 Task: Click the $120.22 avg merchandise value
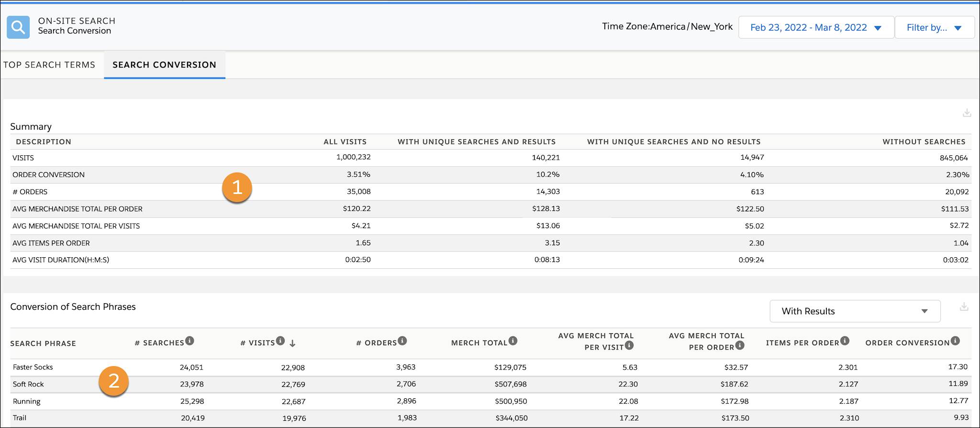[357, 209]
